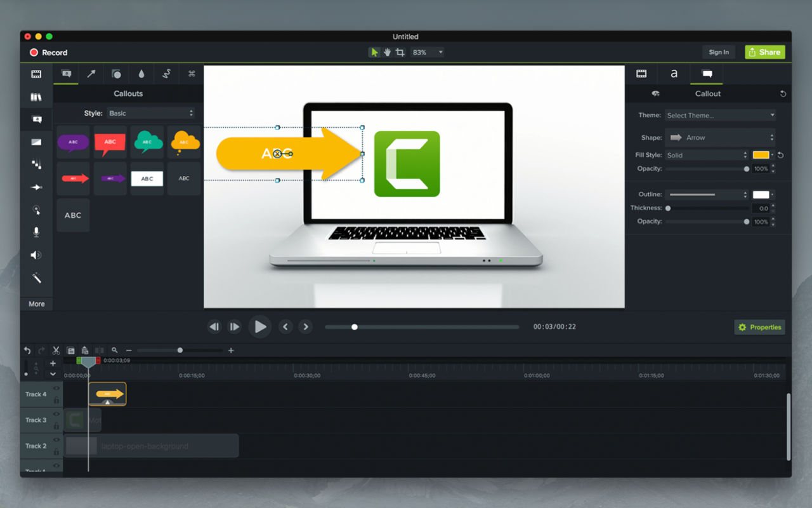812x508 pixels.
Task: Reset the fill color to default
Action: click(x=781, y=155)
